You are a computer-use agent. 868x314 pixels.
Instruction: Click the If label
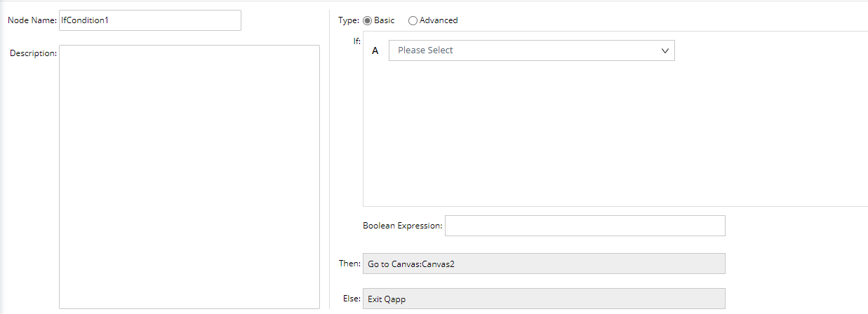tap(356, 41)
